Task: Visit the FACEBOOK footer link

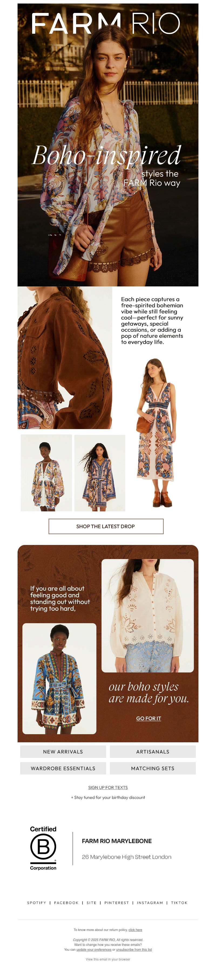Action: click(66, 903)
